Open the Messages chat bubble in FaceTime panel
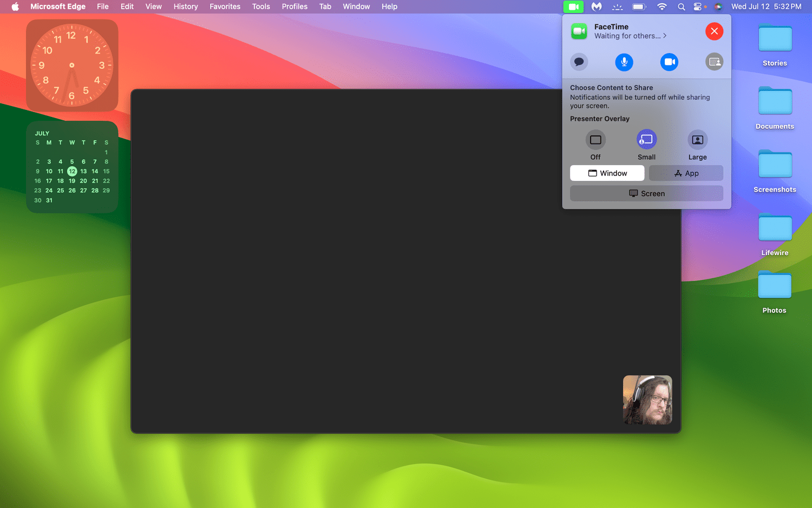 click(x=579, y=62)
